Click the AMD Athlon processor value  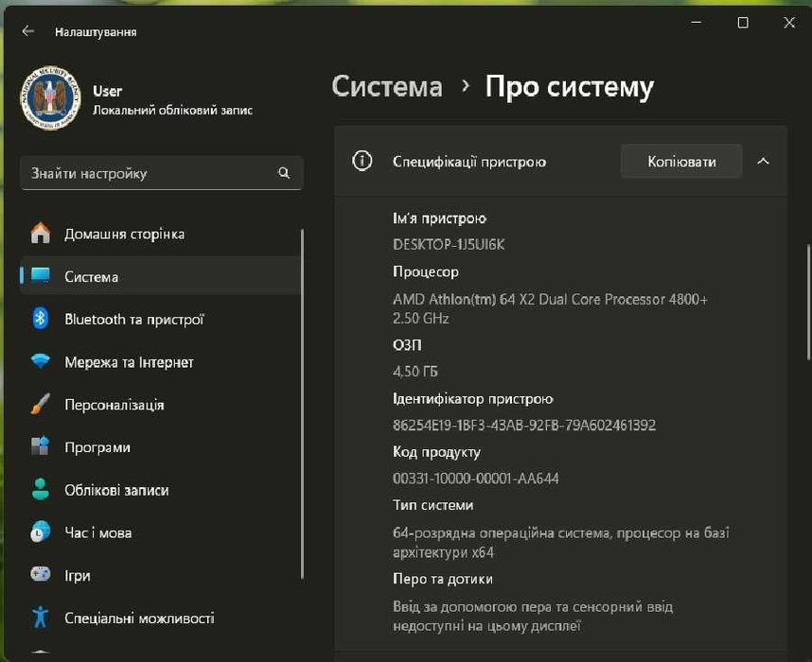550,308
